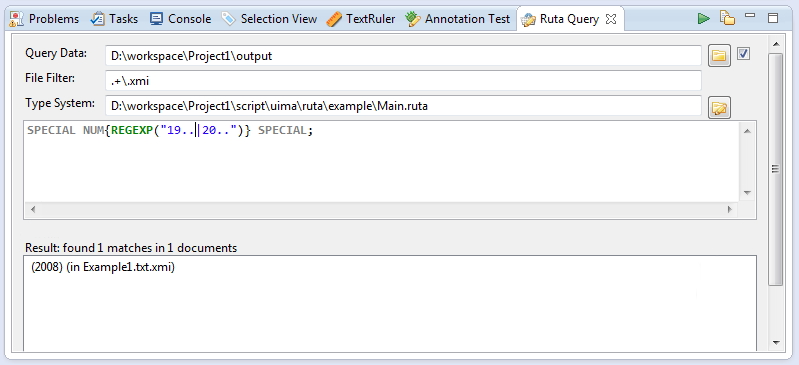This screenshot has height=365, width=799.
Task: Toggle the checkbox next to Query Data
Action: click(743, 54)
